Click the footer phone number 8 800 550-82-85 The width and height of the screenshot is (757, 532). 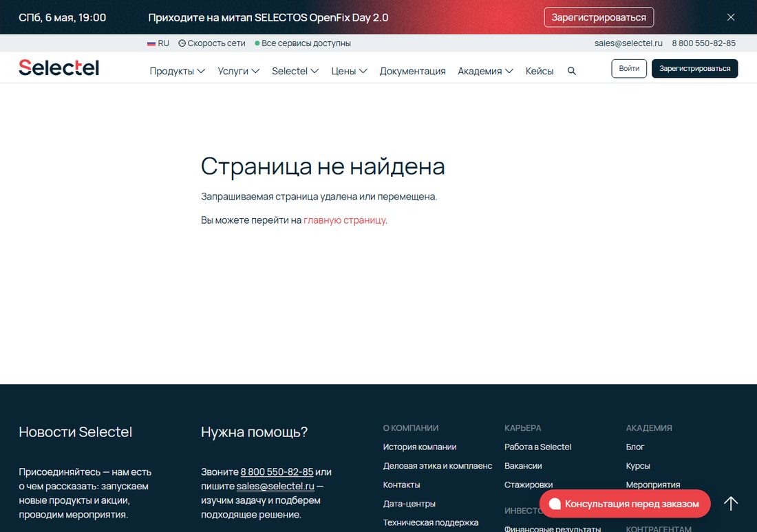277,471
